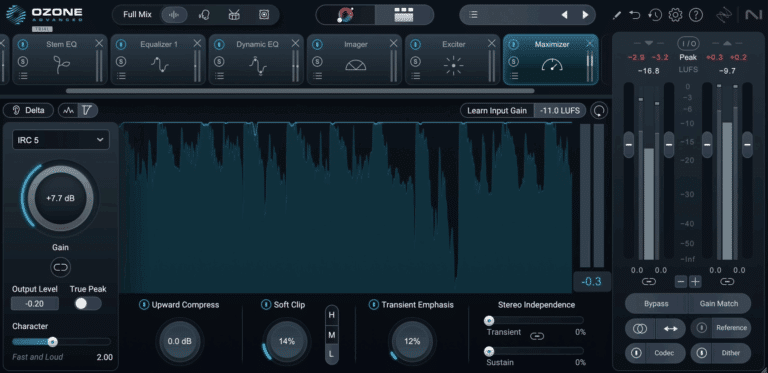The height and width of the screenshot is (373, 768).
Task: Click the -11.0 LUFS target field
Action: (560, 111)
